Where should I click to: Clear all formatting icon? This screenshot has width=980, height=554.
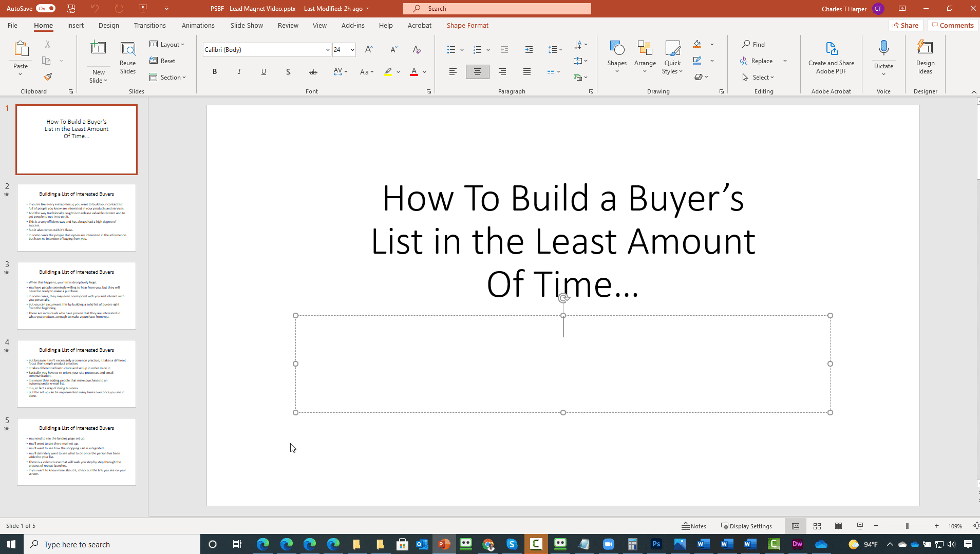coord(417,50)
